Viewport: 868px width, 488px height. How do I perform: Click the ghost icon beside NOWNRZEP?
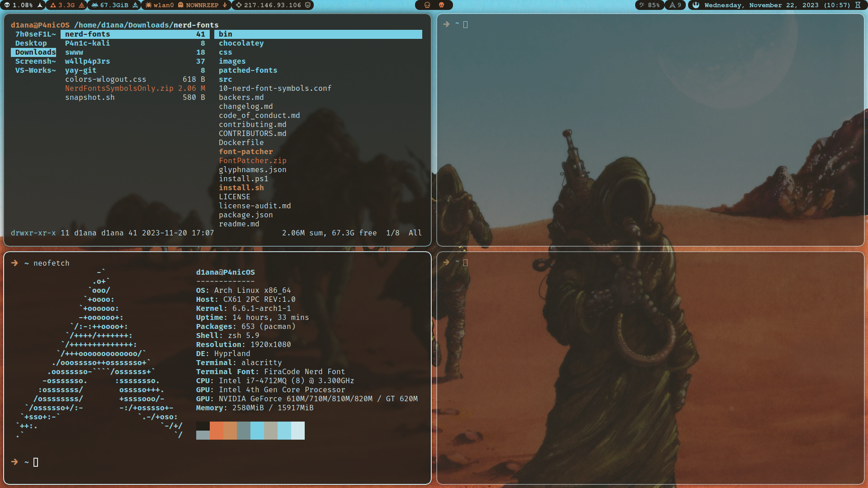click(181, 5)
